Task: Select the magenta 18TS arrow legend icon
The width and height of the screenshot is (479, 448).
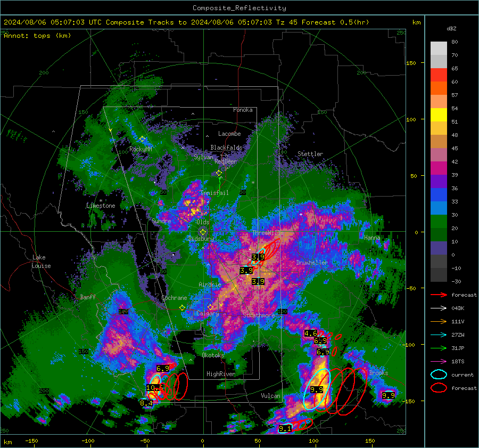Action: [x=439, y=362]
